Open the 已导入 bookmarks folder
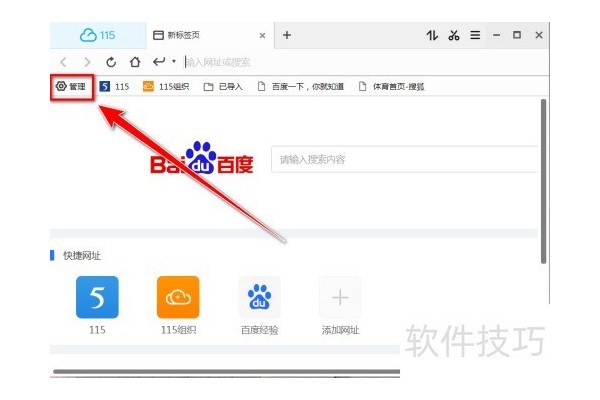Image resolution: width=600 pixels, height=400 pixels. 223,87
